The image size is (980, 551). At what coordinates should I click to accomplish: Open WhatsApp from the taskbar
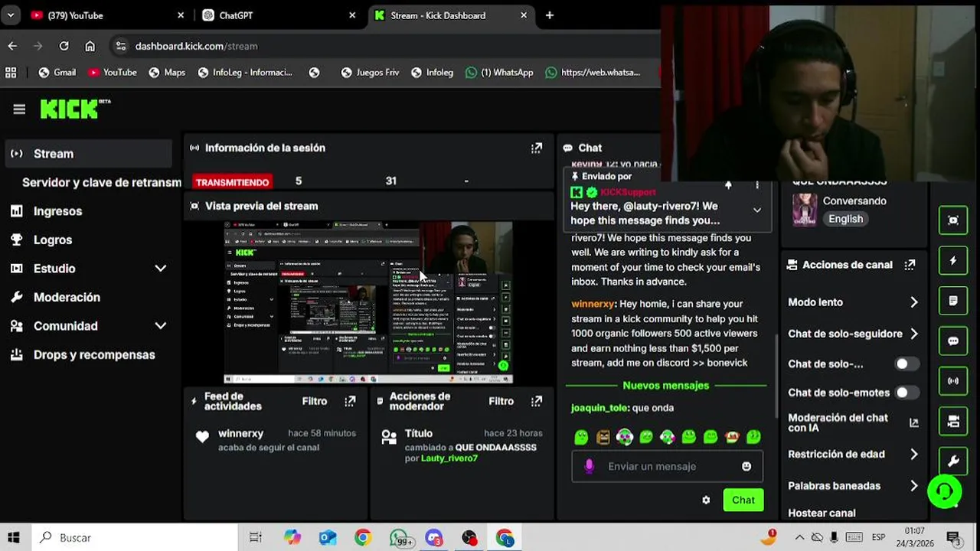click(x=399, y=538)
